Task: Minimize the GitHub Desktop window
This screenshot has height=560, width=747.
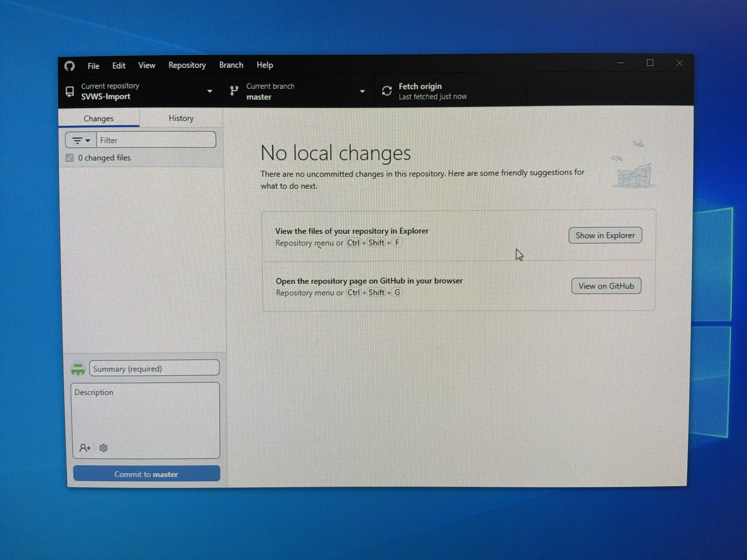Action: [620, 63]
